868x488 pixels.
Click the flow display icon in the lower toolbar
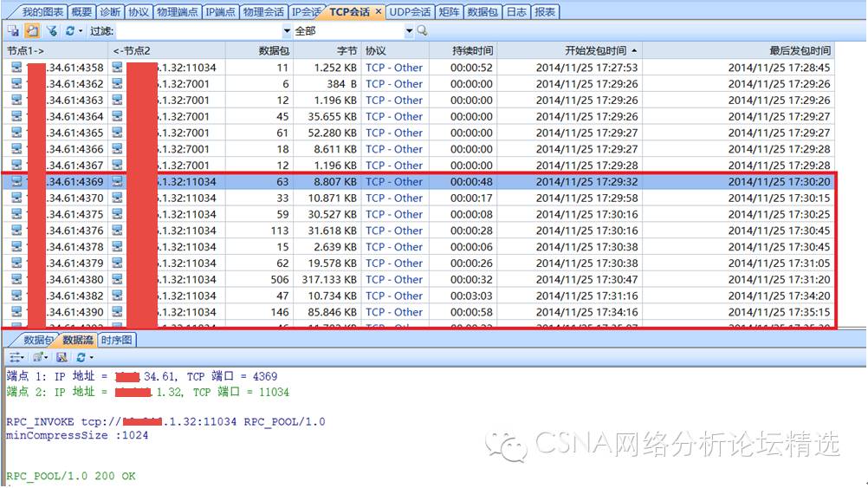click(15, 357)
